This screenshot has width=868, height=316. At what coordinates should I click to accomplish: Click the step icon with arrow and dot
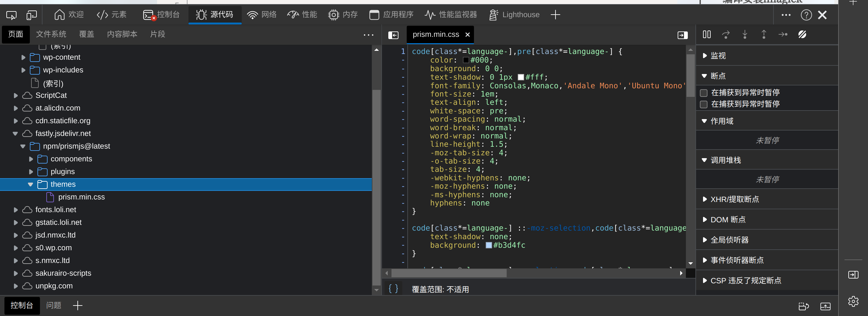click(x=783, y=34)
